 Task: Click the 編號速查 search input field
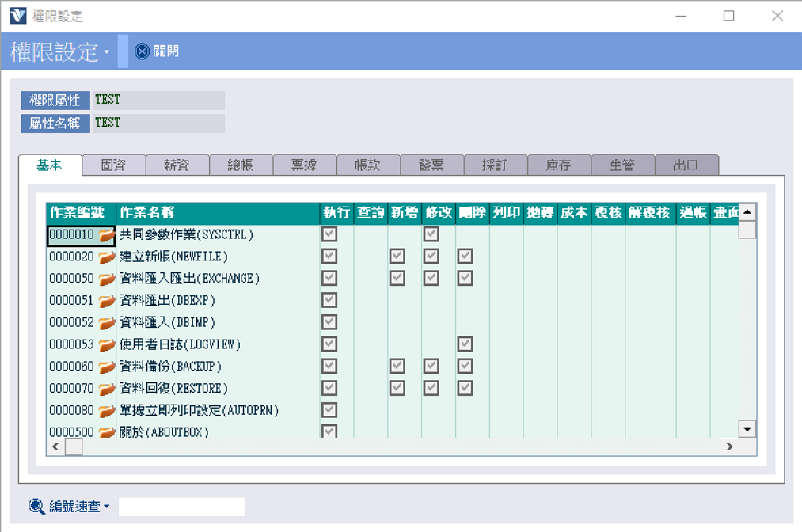pos(181,507)
